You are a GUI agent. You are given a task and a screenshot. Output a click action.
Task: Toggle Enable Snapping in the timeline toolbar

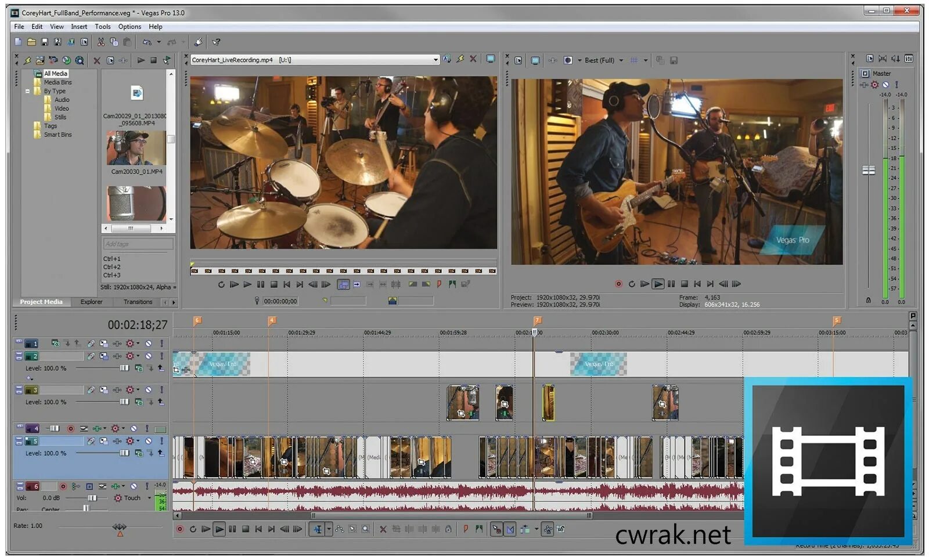point(496,529)
